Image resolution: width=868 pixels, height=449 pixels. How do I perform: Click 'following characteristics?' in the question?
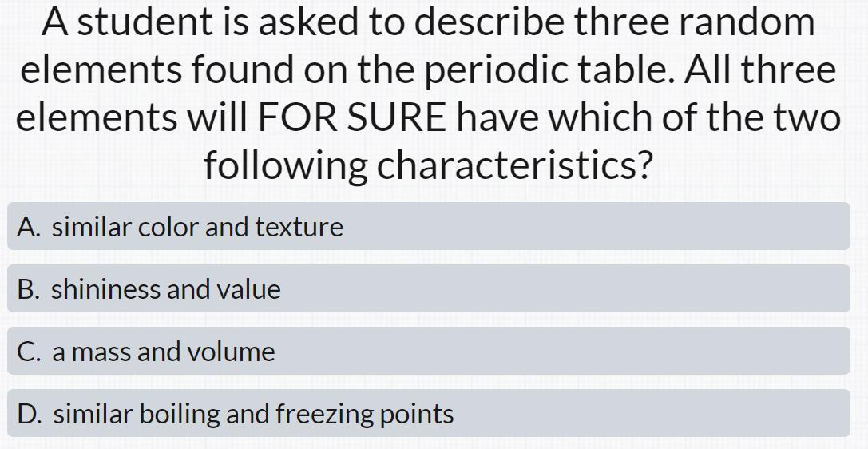pos(428,165)
